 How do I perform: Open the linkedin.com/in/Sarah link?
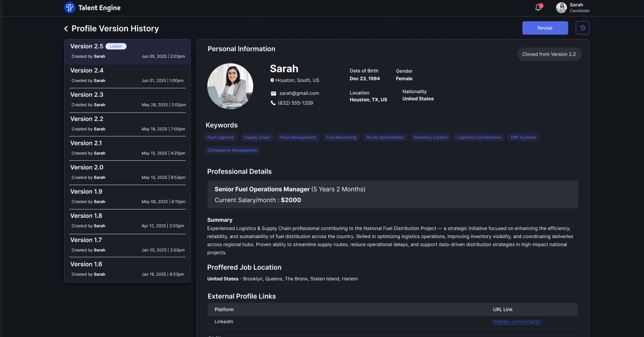[517, 322]
